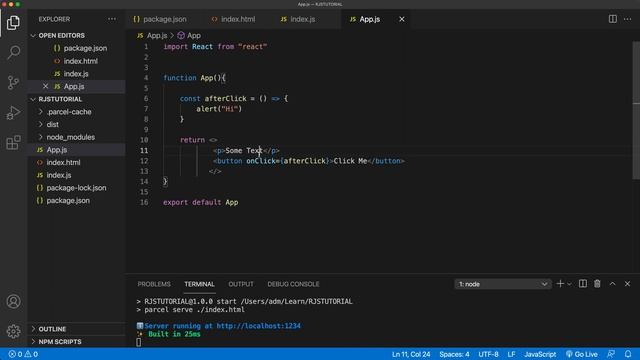The height and width of the screenshot is (360, 640).
Task: Open the launch profile arrow beside new terminal
Action: click(569, 284)
